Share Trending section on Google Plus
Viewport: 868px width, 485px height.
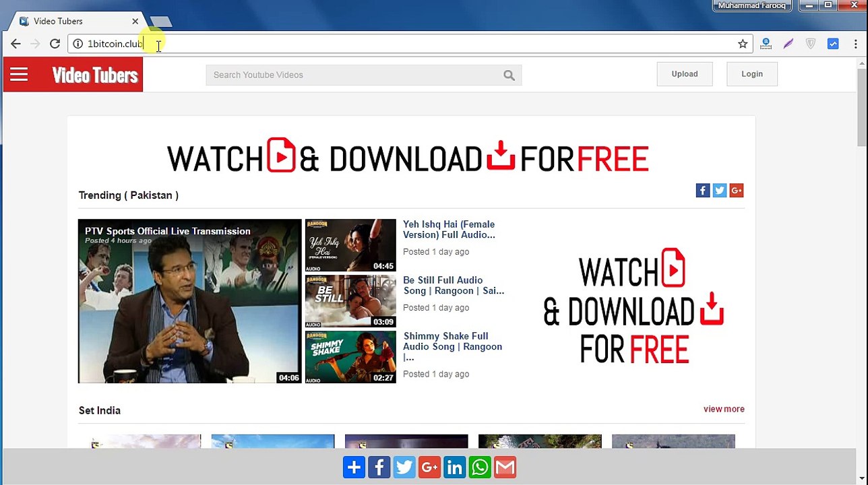[737, 191]
